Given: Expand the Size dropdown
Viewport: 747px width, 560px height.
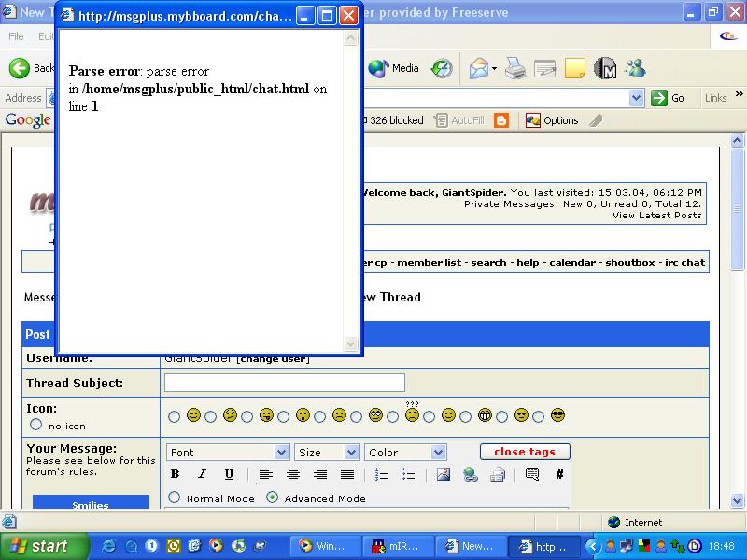Looking at the screenshot, I should pos(327,452).
